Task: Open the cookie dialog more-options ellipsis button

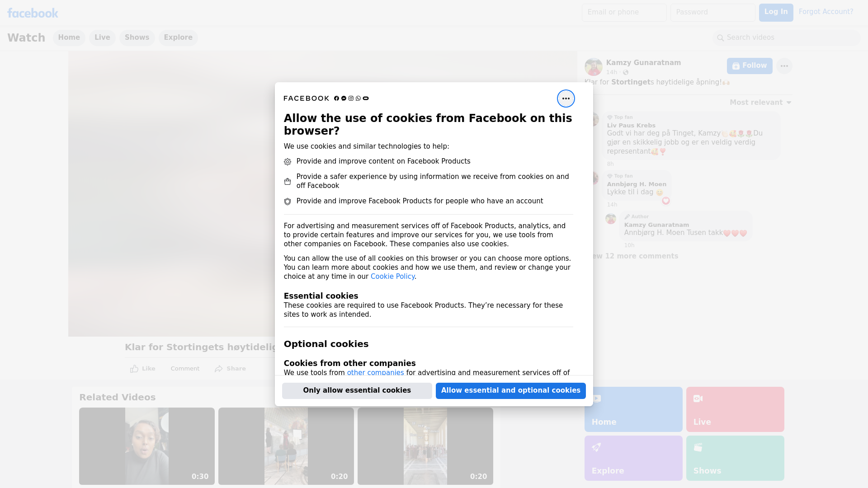Action: pos(566,99)
